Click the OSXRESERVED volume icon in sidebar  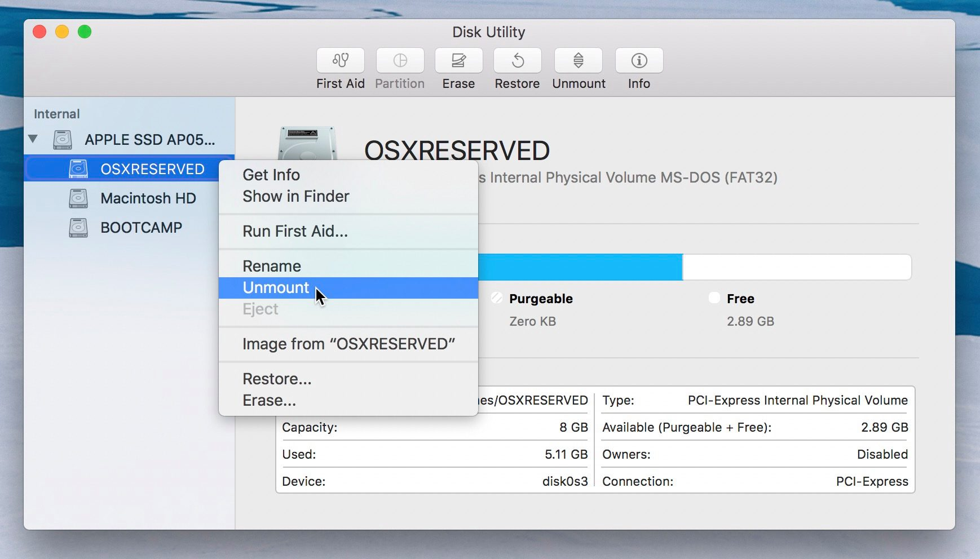pos(78,168)
